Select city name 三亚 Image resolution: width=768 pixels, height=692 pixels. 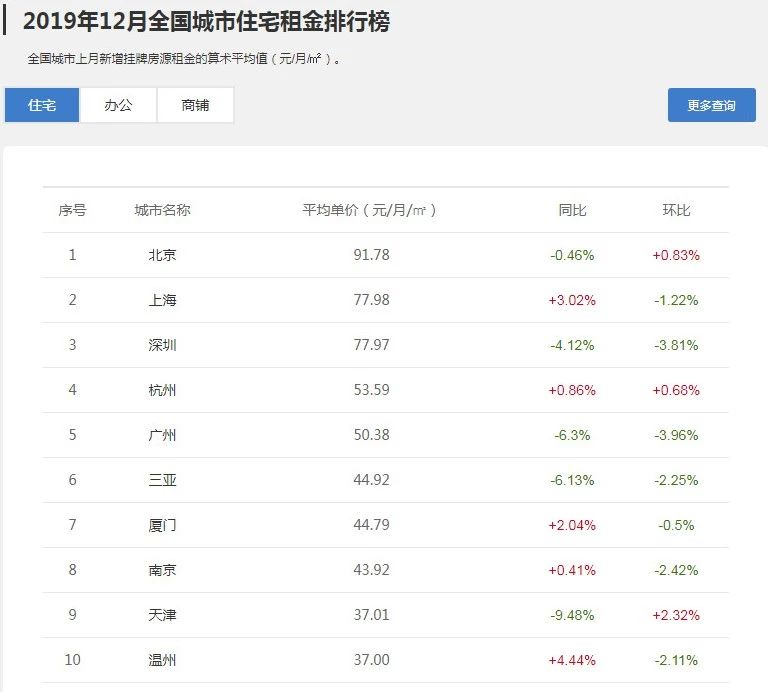[162, 480]
